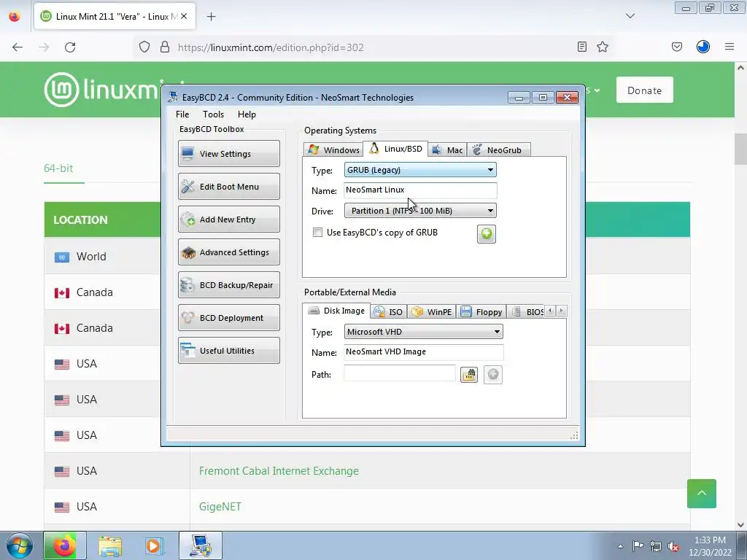
Task: Select the 64-bit tab on webpage
Action: pos(58,168)
